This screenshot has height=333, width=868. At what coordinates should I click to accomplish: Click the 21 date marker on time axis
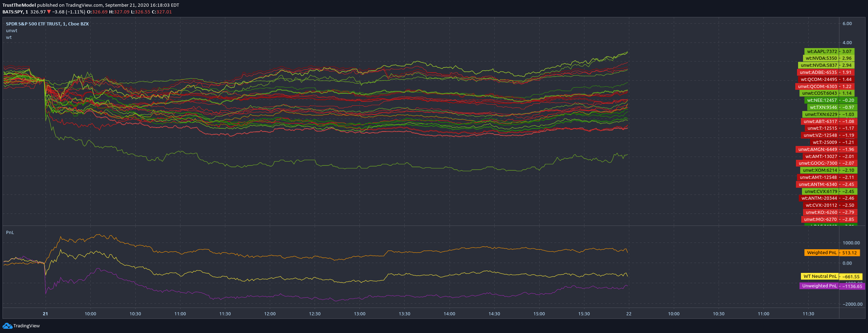pyautogui.click(x=45, y=314)
